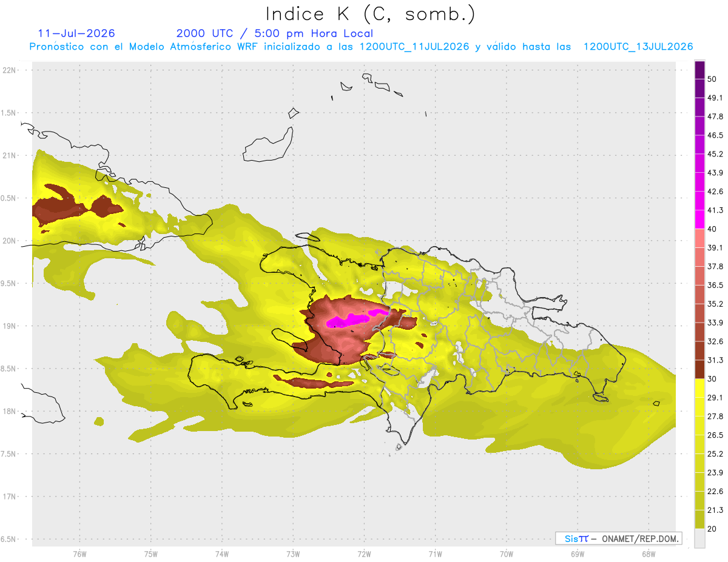Viewport: 728px width, 562px height.
Task: Click the "23.9" colorbar label
Action: [715, 473]
